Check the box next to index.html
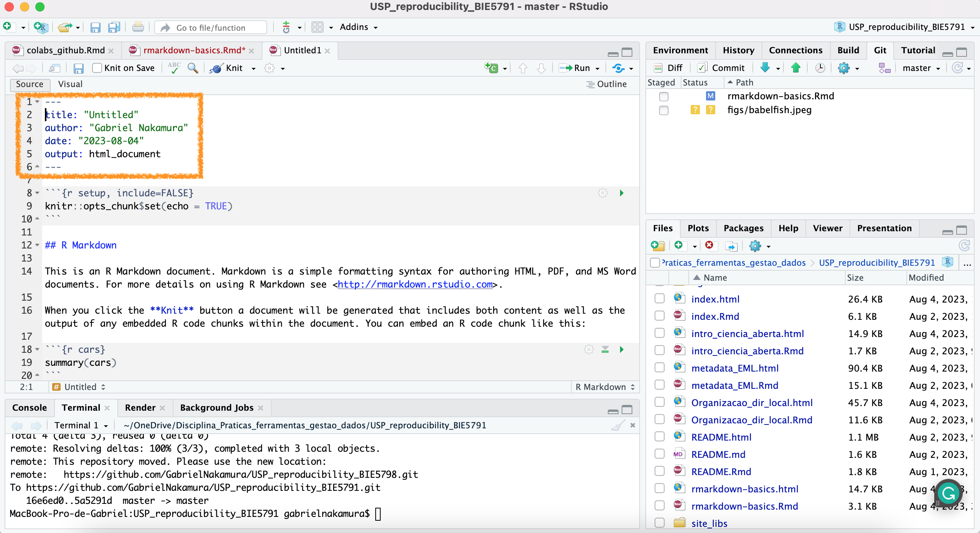980x533 pixels. 659,299
